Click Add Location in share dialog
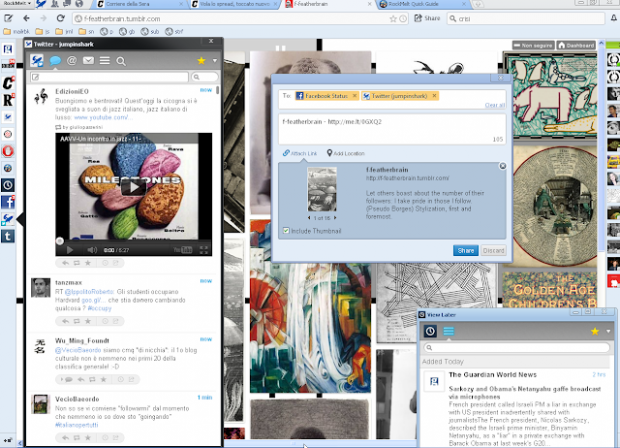The height and width of the screenshot is (448, 620). pos(346,153)
